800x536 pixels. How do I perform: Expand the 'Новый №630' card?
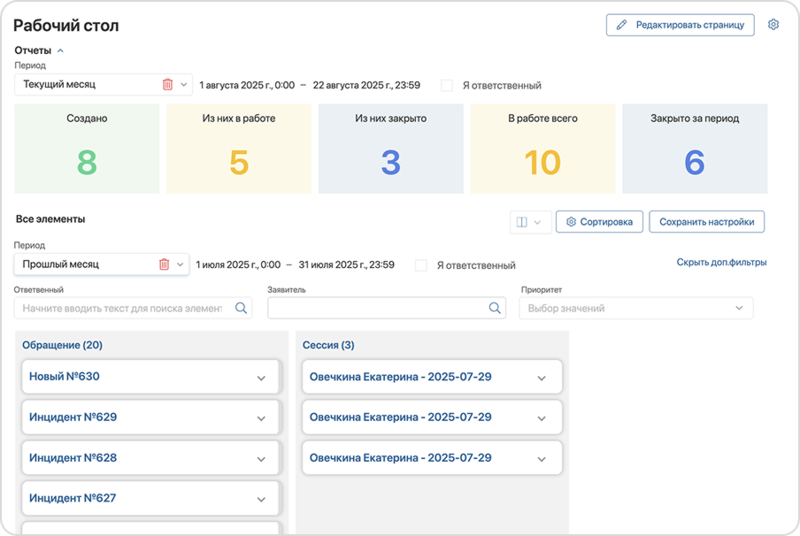point(261,378)
